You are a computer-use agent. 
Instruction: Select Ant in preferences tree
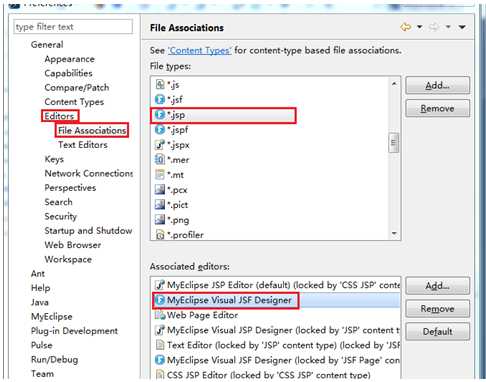click(x=38, y=274)
